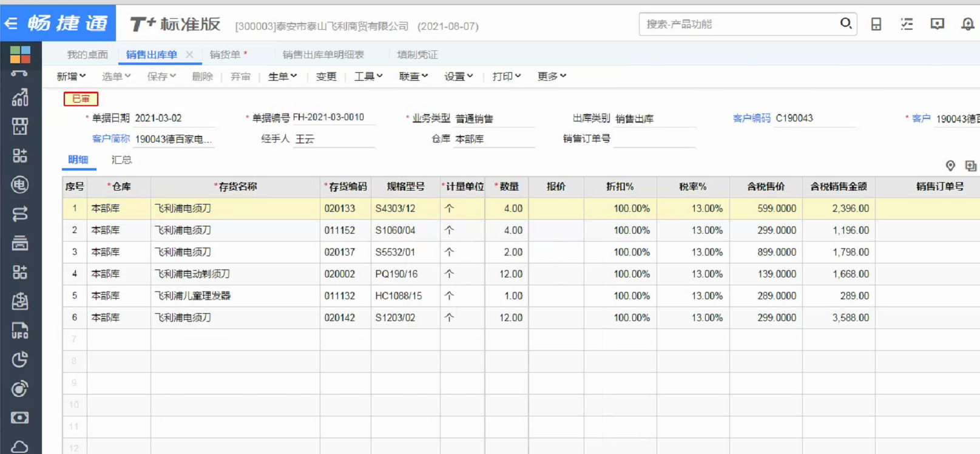Viewport: 980px width, 454px height.
Task: Open the calculator icon in top bar
Action: [x=876, y=24]
